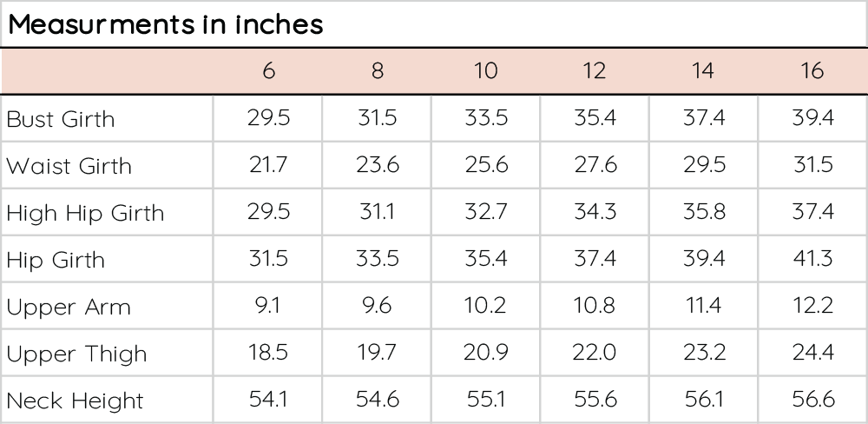Select Upper Arm value 12.2
Image resolution: width=868 pixels, height=424 pixels.
click(x=812, y=306)
